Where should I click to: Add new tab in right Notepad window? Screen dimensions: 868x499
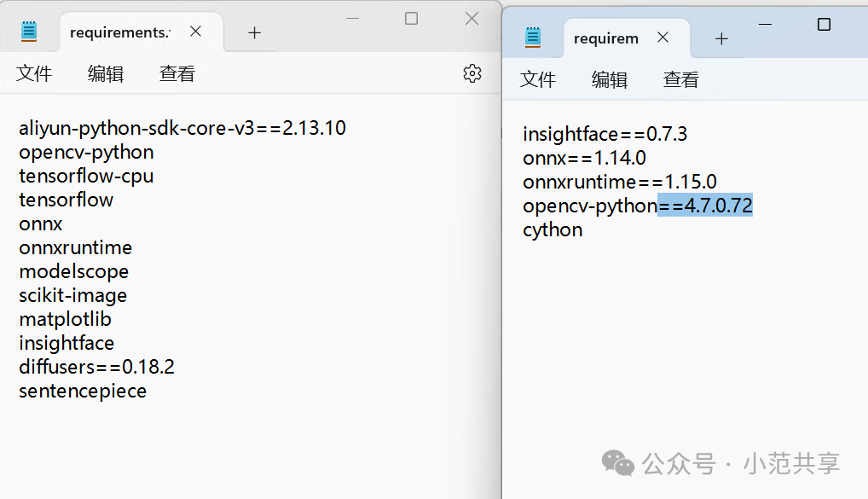(x=721, y=38)
